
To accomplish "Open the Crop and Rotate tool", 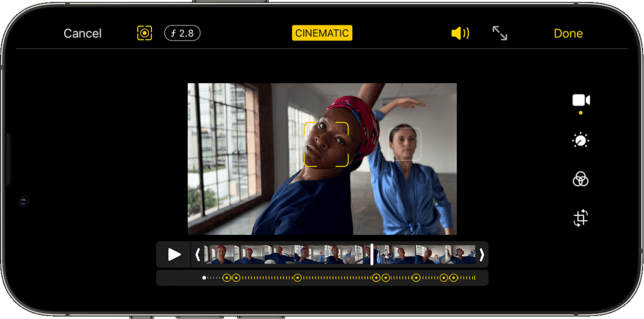I will (x=580, y=218).
